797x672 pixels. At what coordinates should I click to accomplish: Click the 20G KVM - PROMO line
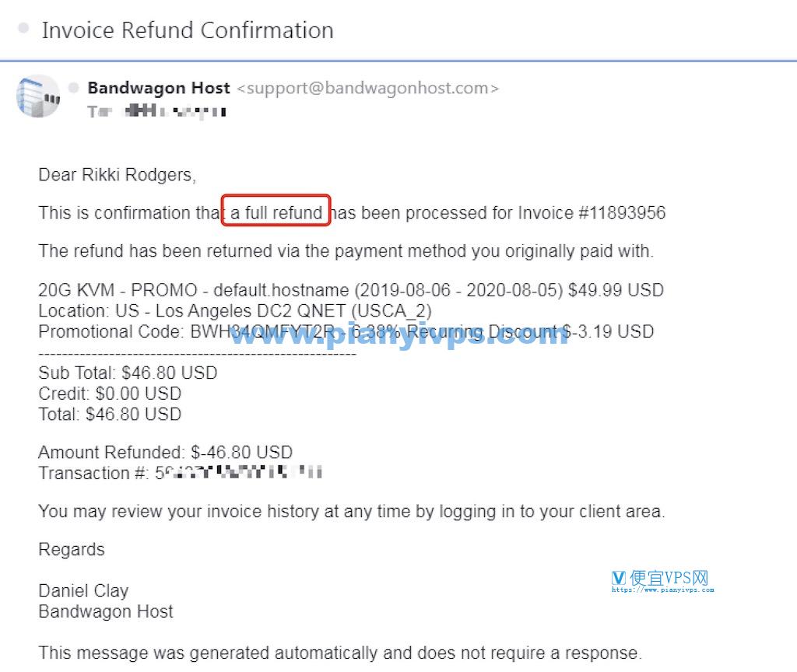coord(351,290)
